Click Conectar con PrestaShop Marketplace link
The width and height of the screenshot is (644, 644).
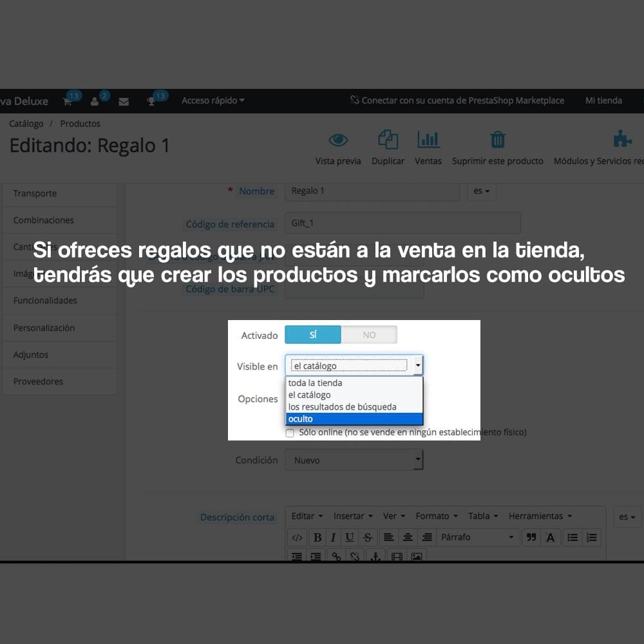[457, 100]
